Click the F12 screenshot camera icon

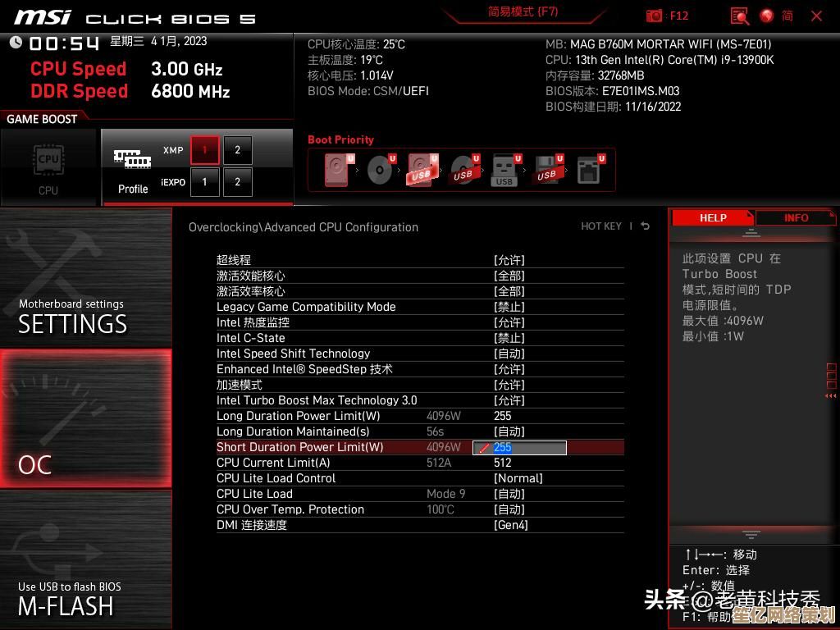(654, 16)
